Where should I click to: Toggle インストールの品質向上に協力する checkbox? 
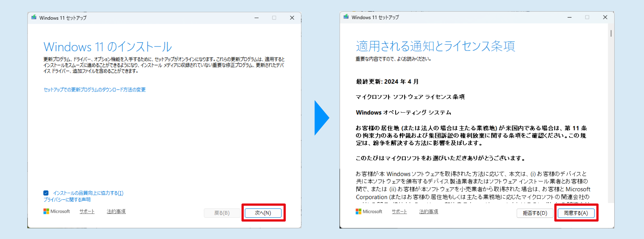[x=46, y=193]
